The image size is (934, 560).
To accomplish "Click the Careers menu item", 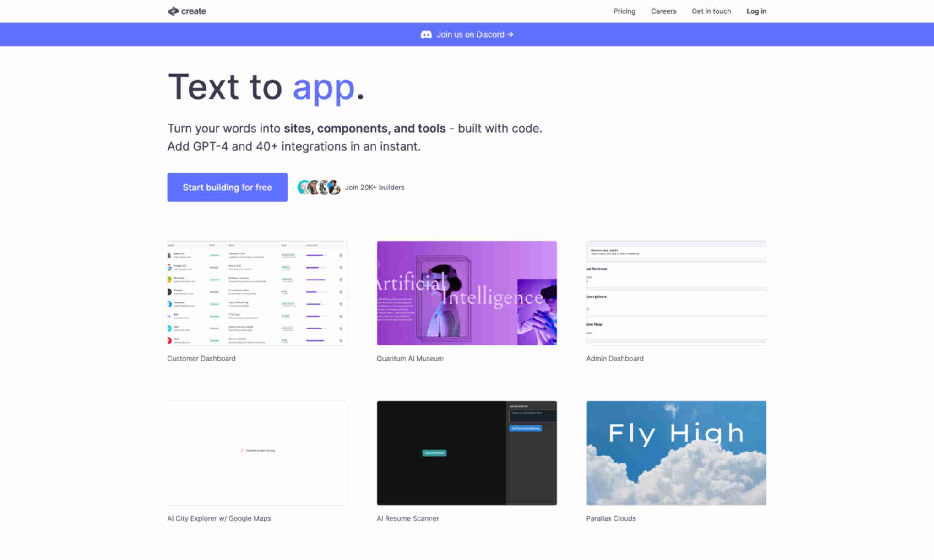I will pos(663,11).
